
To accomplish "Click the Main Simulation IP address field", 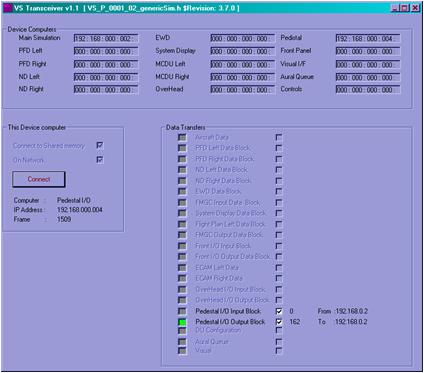I will (106, 38).
